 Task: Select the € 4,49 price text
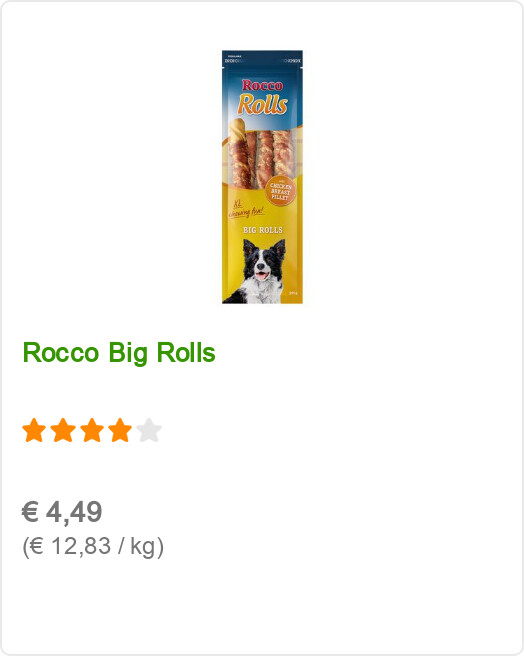click(62, 512)
